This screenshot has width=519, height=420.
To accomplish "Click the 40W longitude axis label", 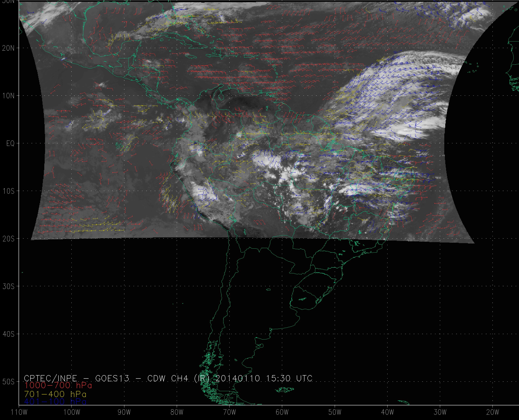I will 387,412.
